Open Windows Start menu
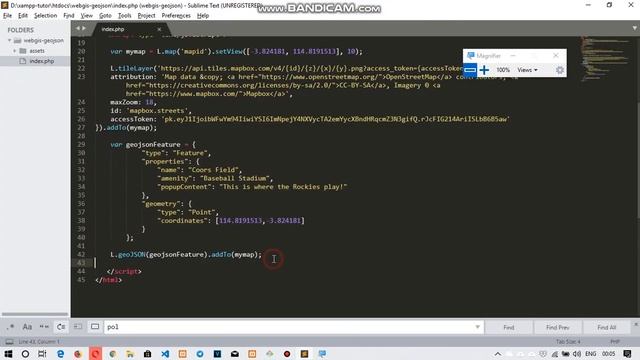 click(x=8, y=353)
